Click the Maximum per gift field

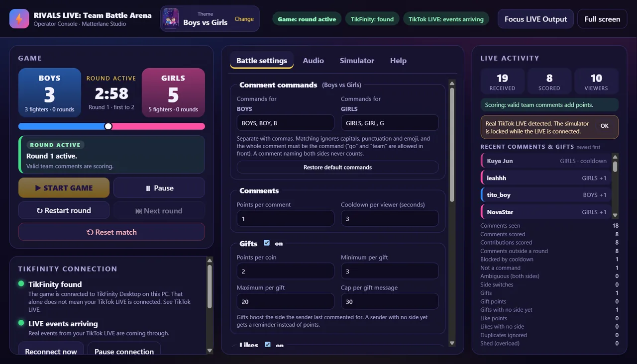point(286,301)
